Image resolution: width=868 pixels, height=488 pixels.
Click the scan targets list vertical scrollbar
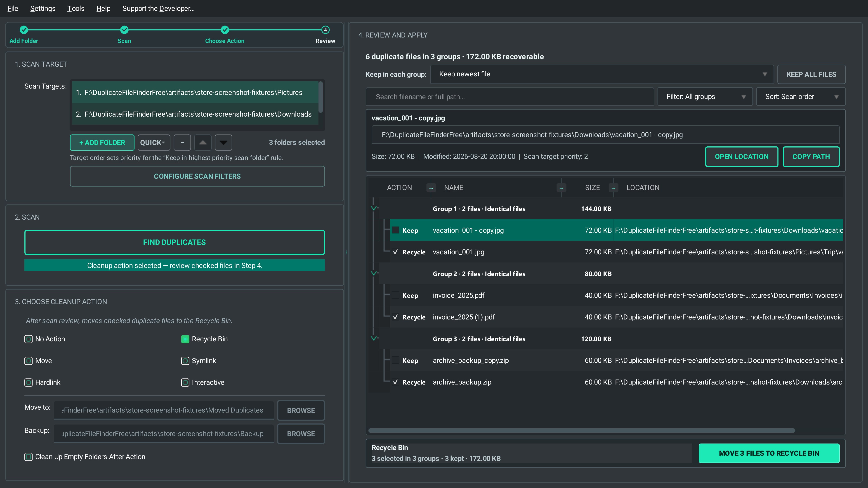pos(321,97)
